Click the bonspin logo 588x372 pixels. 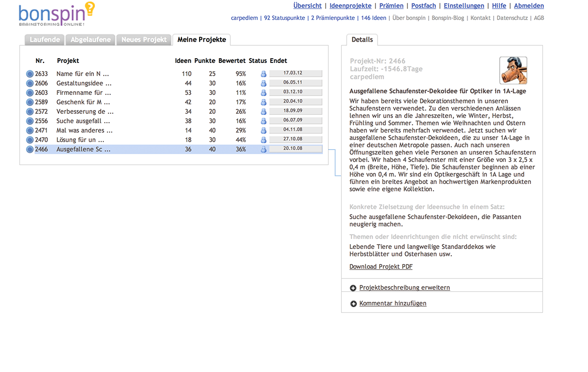56,14
